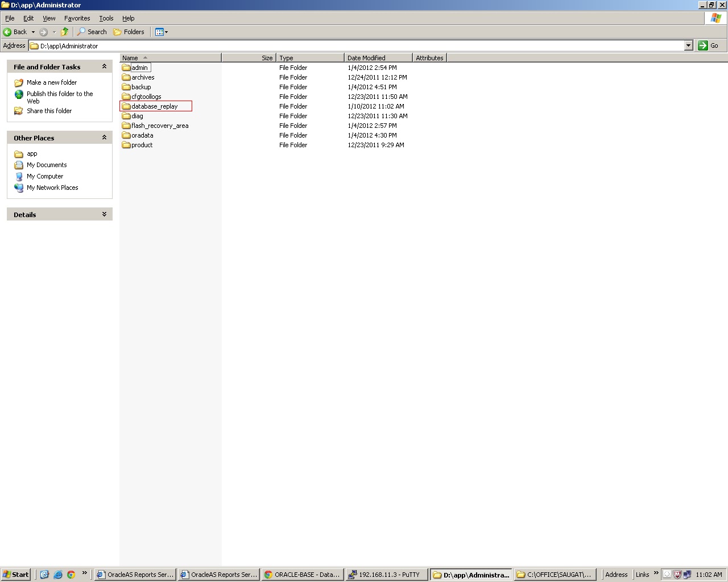
Task: Open the Search pane via magnifier icon
Action: 81,32
